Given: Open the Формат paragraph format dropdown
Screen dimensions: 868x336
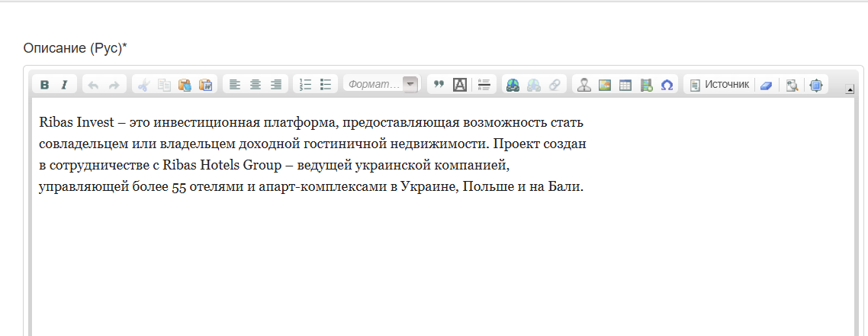Looking at the screenshot, I should [381, 85].
